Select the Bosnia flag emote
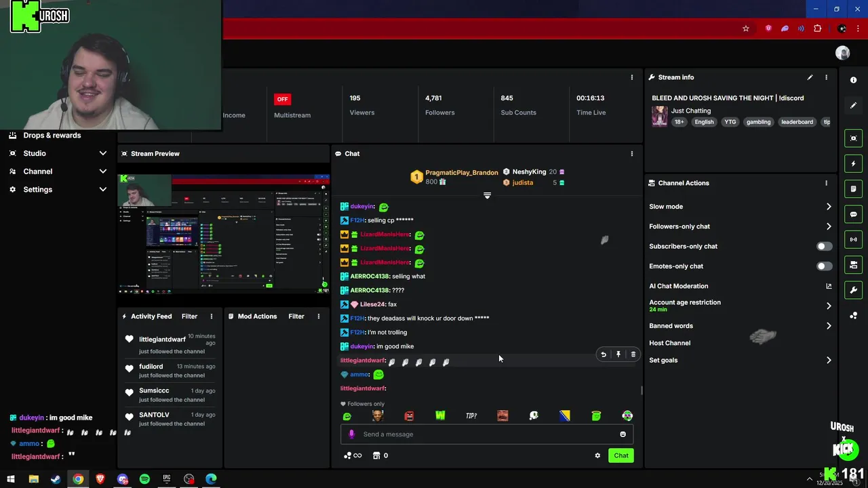The height and width of the screenshot is (488, 868). pos(565,415)
